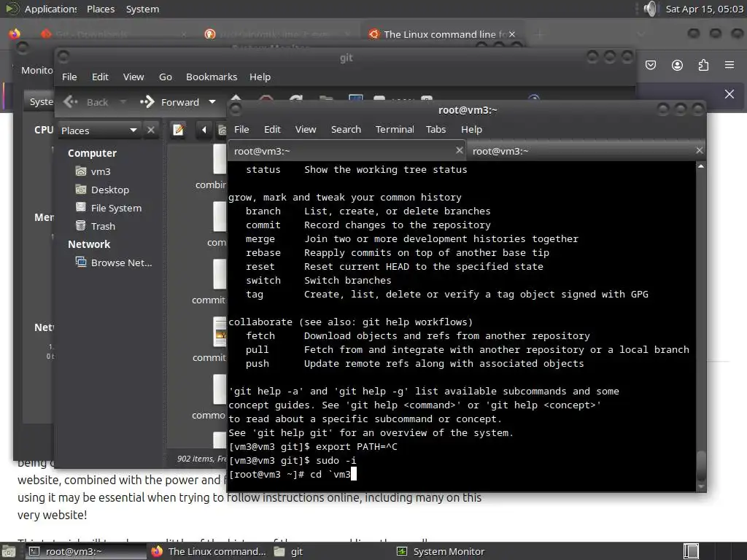Viewport: 747px width, 560px height.
Task: Switch to The Linux command line Firefox tab
Action: click(x=443, y=34)
